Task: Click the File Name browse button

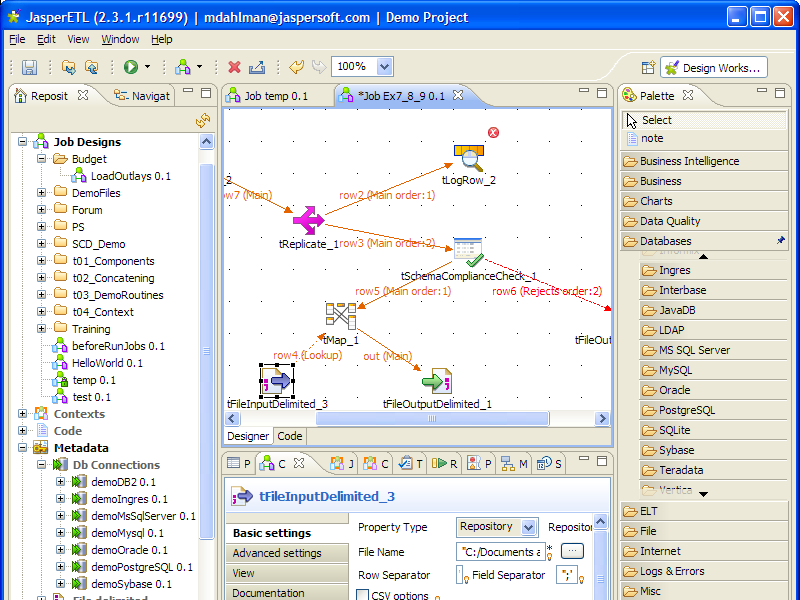Action: (572, 551)
